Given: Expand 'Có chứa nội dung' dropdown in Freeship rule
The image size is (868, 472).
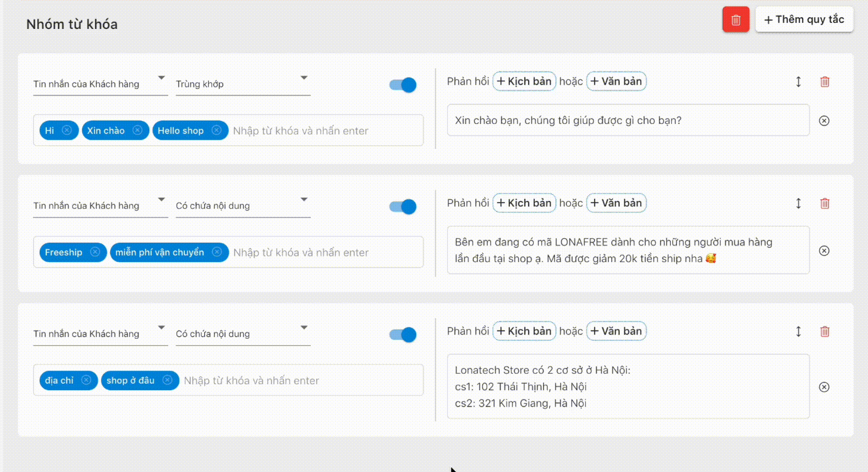Looking at the screenshot, I should (243, 205).
